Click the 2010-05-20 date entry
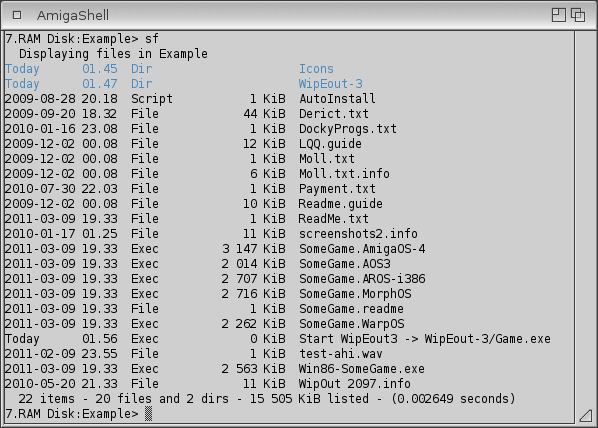The width and height of the screenshot is (598, 428). 40,384
